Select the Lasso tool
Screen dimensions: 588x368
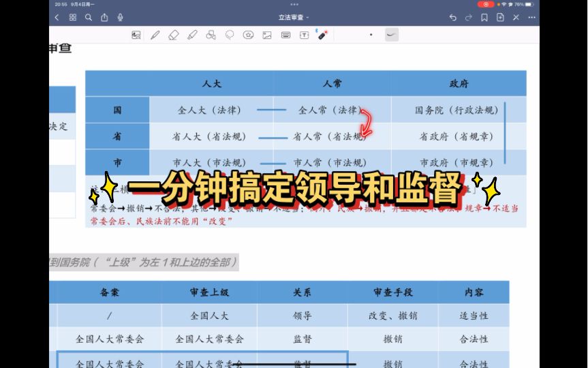pos(230,35)
